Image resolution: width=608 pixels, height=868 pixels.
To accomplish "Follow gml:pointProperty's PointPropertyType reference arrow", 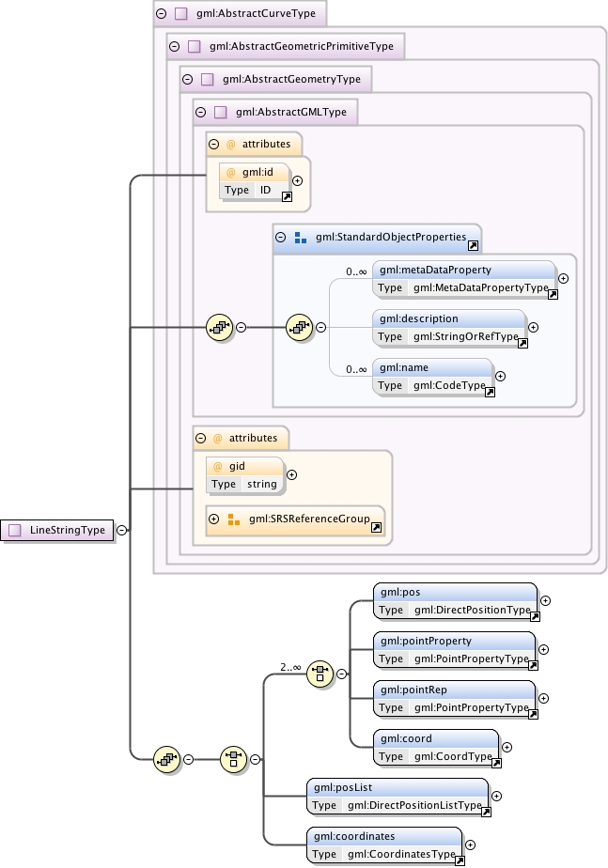I will point(533,665).
